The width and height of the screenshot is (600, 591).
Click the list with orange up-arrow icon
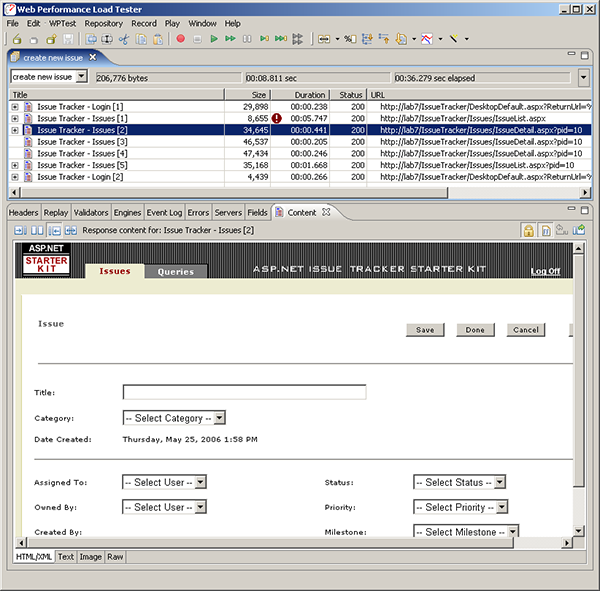tap(384, 39)
